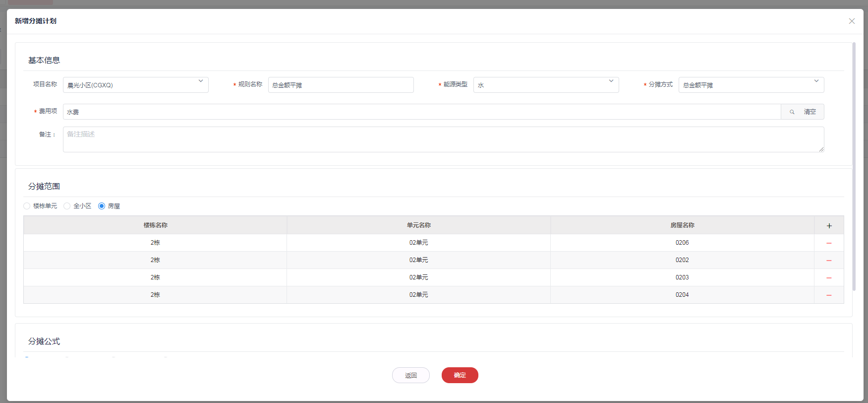The width and height of the screenshot is (868, 403).
Task: Click the 费用项 field showing 水费
Action: [x=422, y=112]
